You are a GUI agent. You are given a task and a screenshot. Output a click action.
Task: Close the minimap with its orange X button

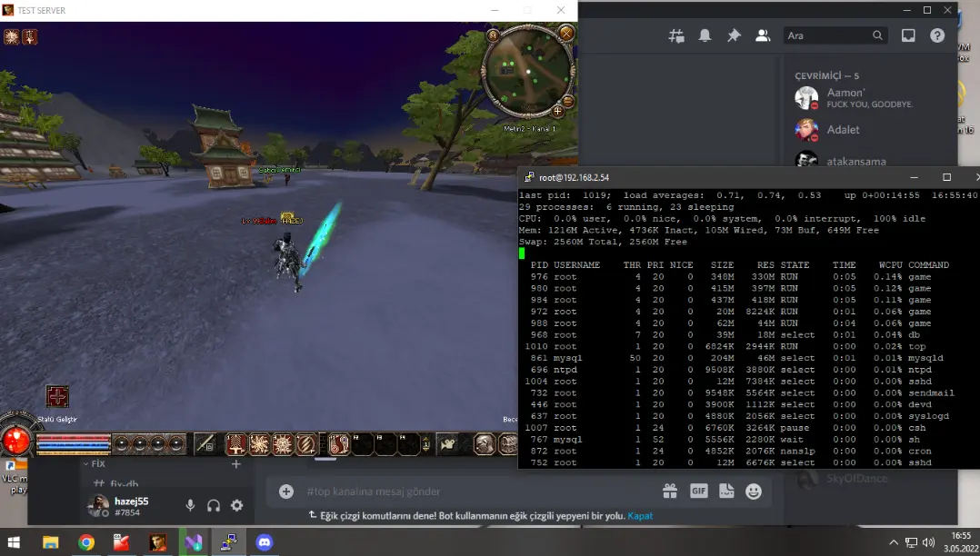(566, 33)
